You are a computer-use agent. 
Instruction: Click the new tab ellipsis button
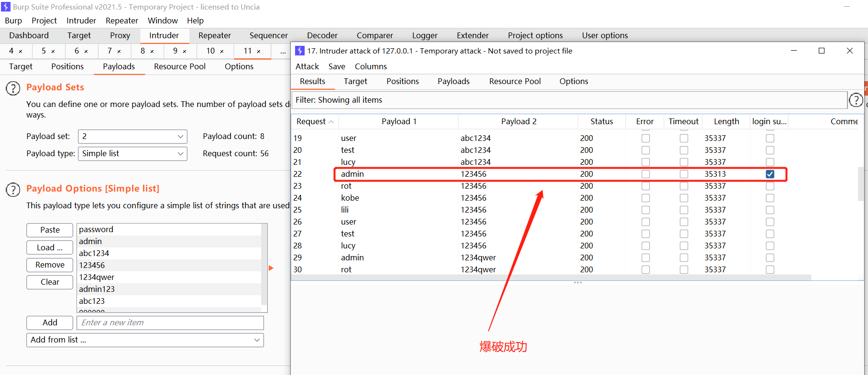tap(283, 51)
